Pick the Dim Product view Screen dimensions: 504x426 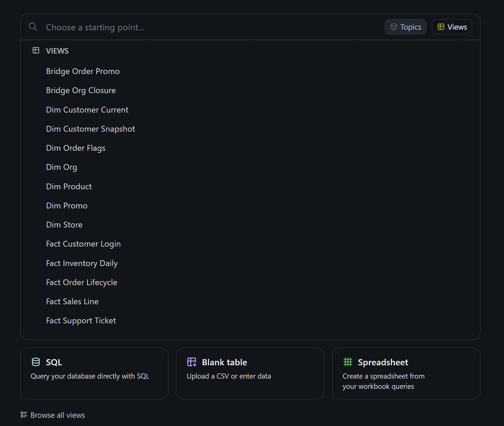tap(69, 187)
